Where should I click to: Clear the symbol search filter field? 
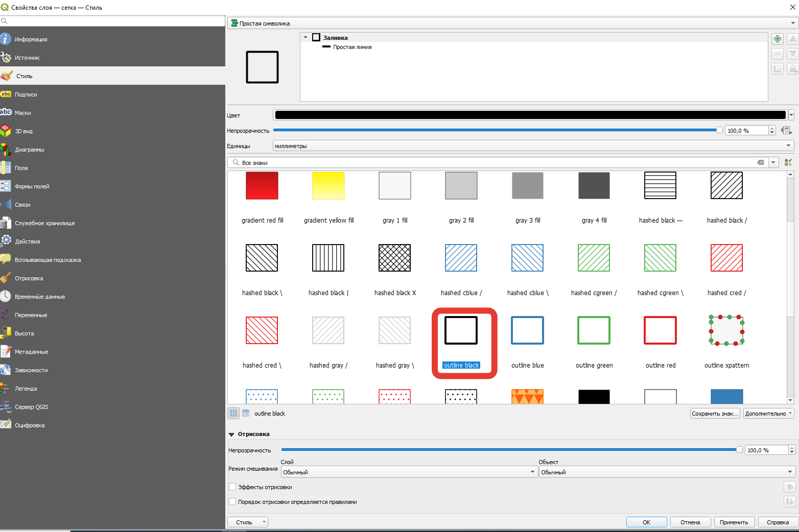click(760, 162)
